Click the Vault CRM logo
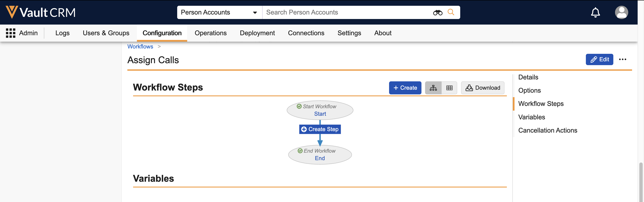 coord(40,12)
